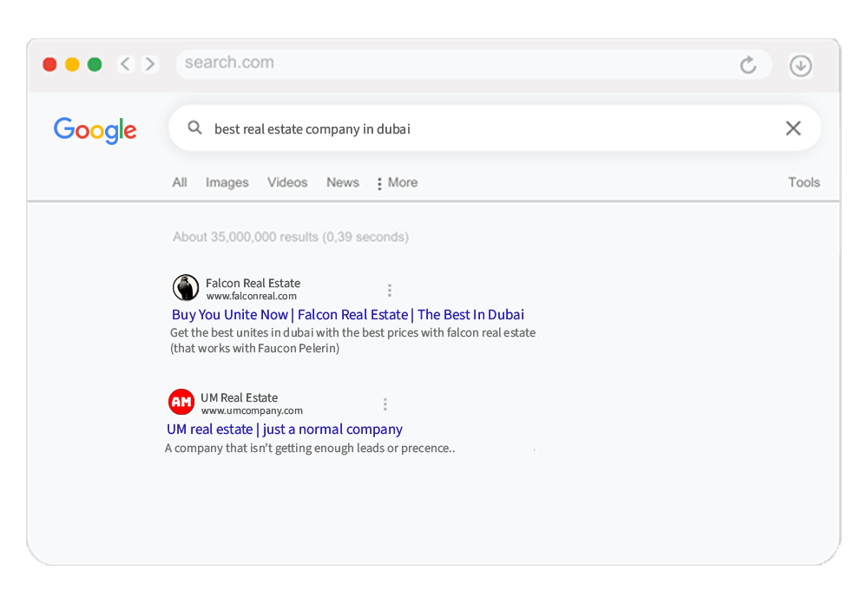Go back with the browser back arrow

(x=126, y=64)
